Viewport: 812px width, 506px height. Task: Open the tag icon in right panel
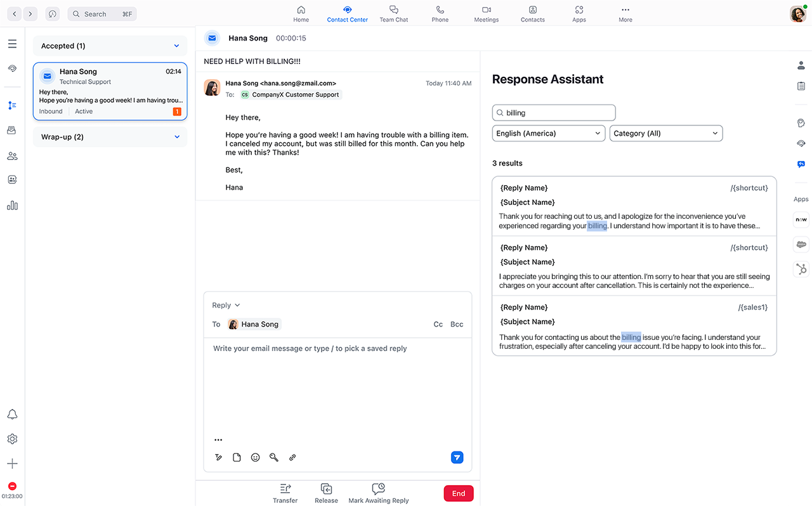tap(801, 123)
